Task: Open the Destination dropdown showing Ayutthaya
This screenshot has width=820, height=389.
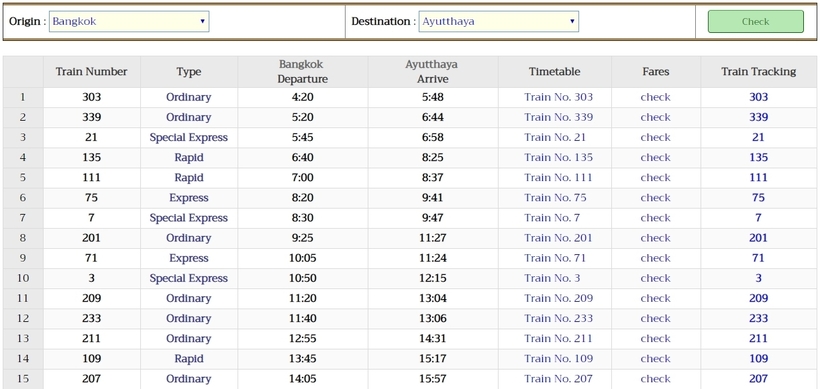Action: click(498, 21)
